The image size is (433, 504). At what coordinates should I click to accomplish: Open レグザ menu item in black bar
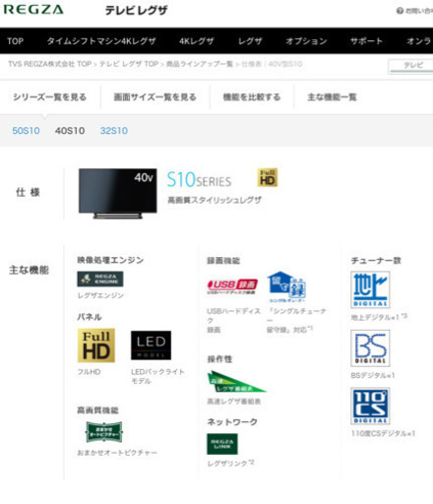tap(250, 41)
